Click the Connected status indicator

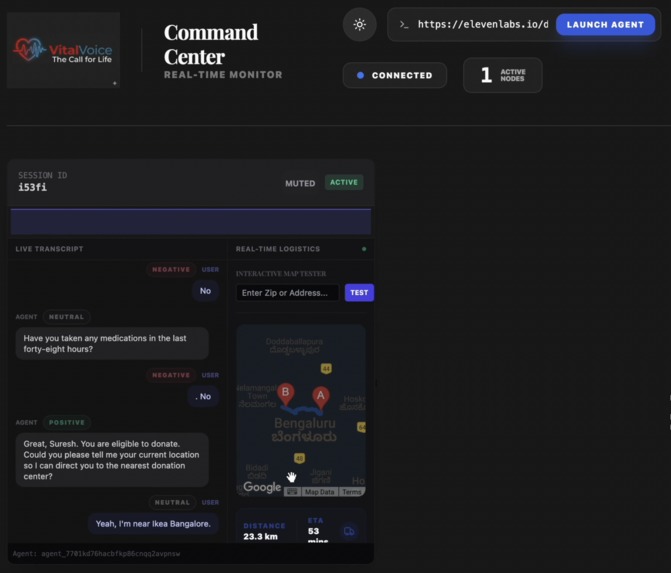395,75
